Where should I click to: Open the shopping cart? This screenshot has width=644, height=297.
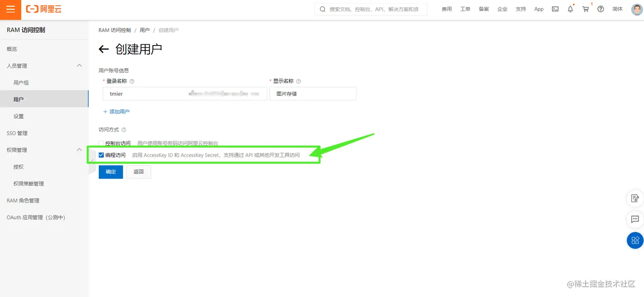[x=586, y=9]
